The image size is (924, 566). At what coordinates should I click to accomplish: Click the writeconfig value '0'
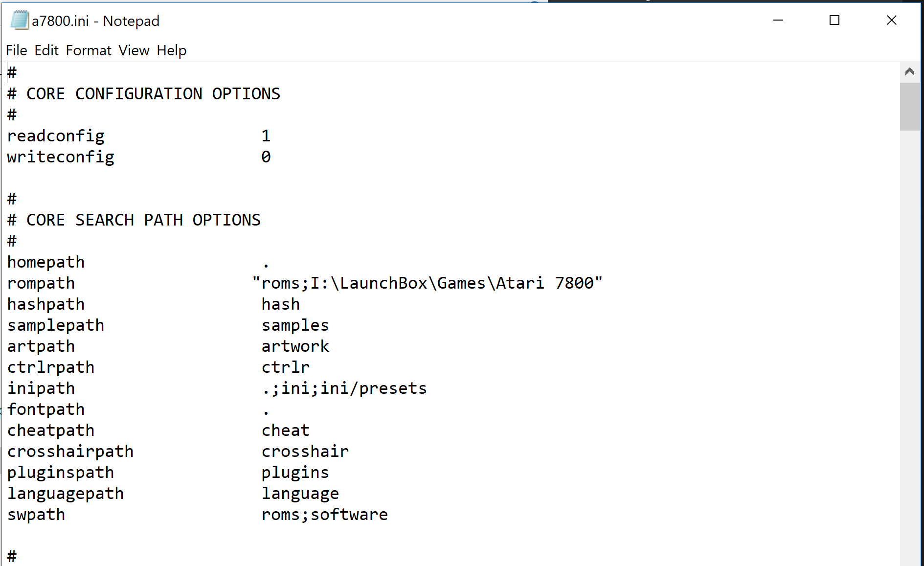[266, 157]
